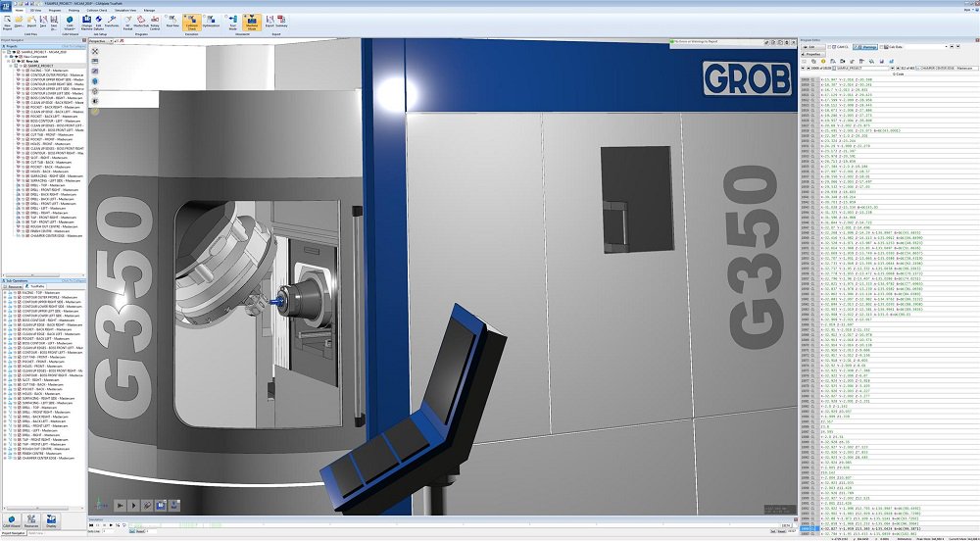
Task: Open the Home ribbon tab
Action: tap(20, 11)
